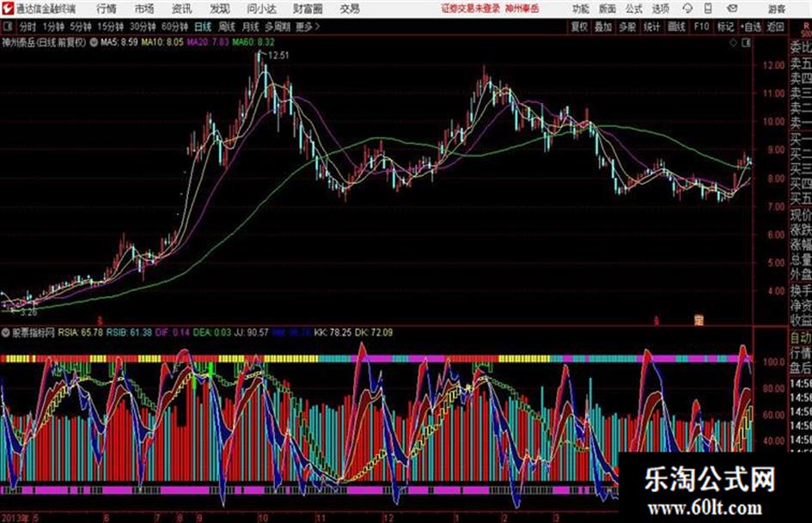Add stock via •自选 button
The image size is (812, 523).
point(750,27)
